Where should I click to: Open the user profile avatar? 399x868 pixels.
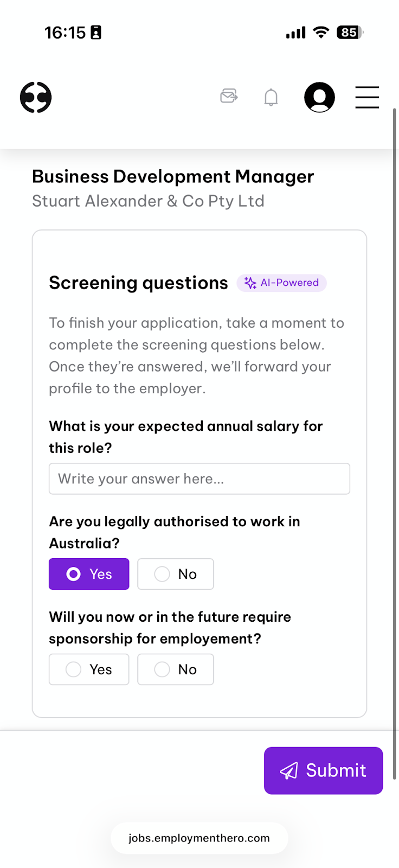(x=319, y=97)
